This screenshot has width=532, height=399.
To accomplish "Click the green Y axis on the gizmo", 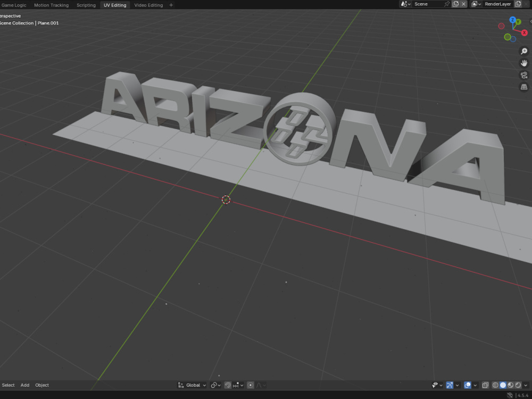I will [x=518, y=22].
